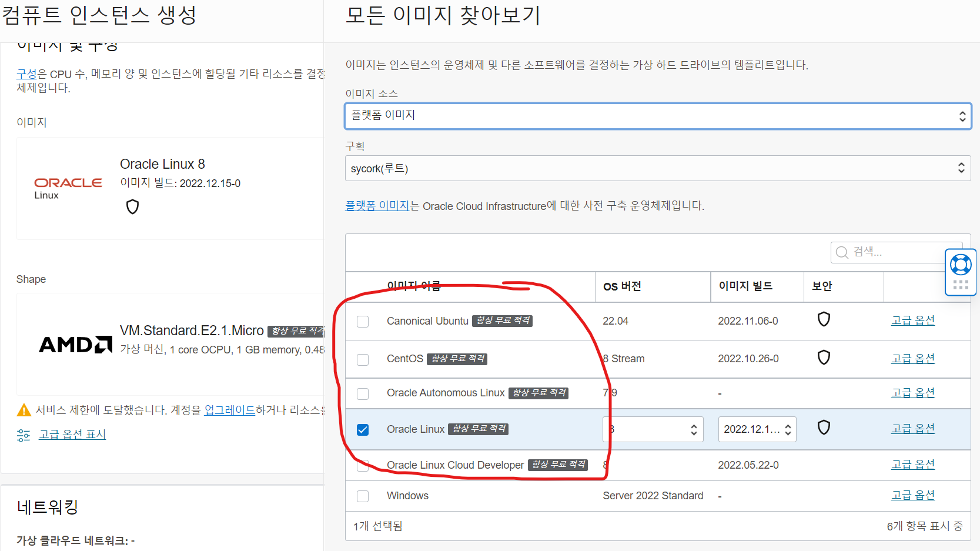Open Oracle Linux image build dropdown
The image size is (980, 551).
(x=757, y=429)
